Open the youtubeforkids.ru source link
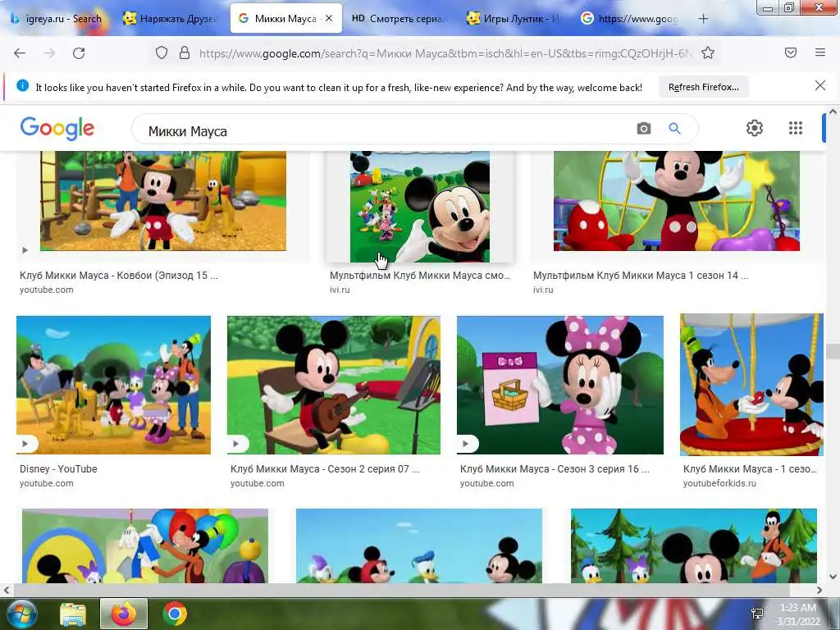Viewport: 840px width, 630px height. (x=719, y=483)
